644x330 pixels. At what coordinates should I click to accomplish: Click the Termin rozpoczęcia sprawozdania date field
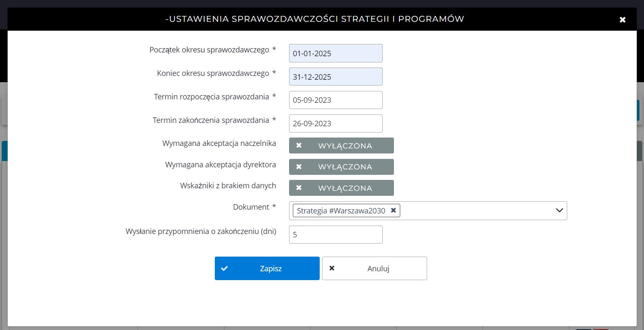click(336, 100)
